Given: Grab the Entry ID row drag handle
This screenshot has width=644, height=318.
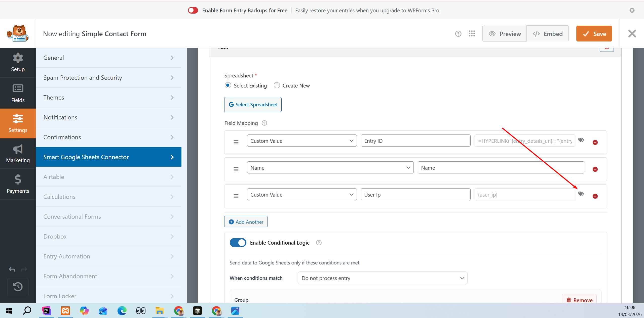Looking at the screenshot, I should [x=236, y=143].
